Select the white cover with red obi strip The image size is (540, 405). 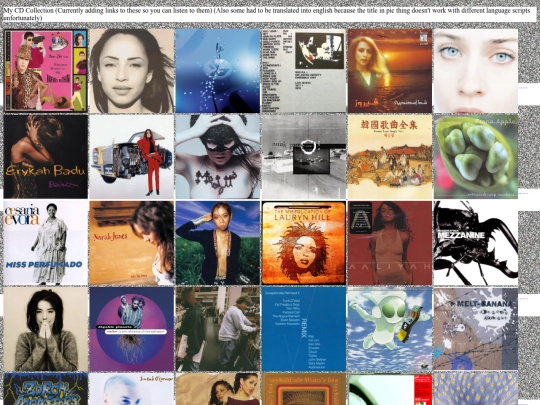tap(390, 389)
